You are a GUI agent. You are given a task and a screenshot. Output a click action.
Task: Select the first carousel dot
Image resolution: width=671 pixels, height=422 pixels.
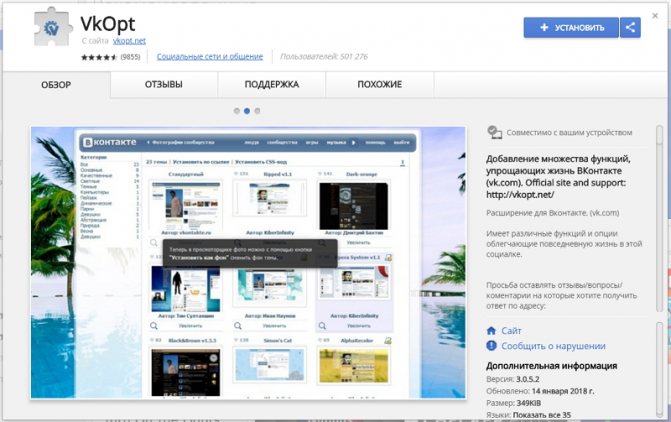237,111
